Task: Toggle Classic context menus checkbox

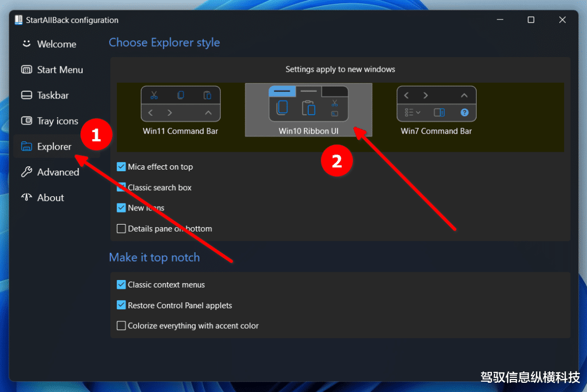Action: coord(121,284)
